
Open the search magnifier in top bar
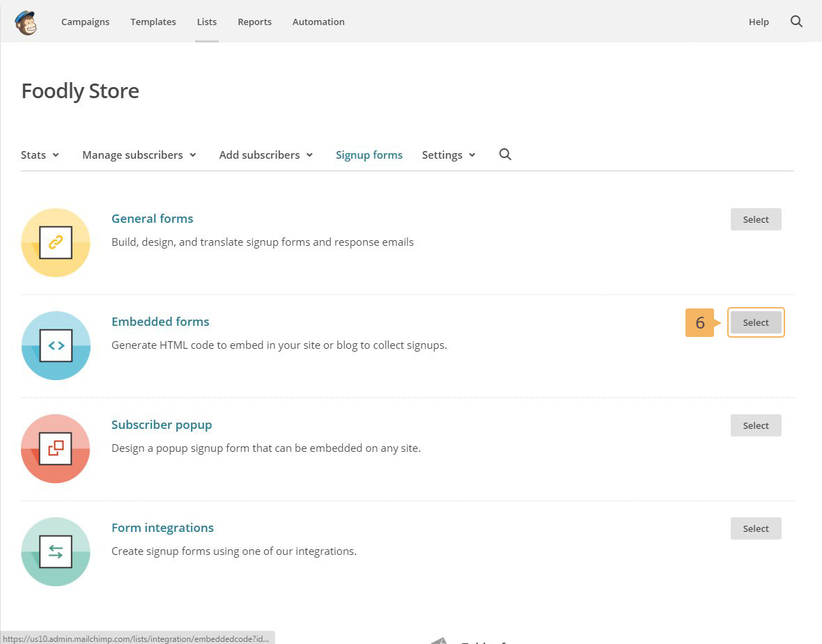[796, 22]
